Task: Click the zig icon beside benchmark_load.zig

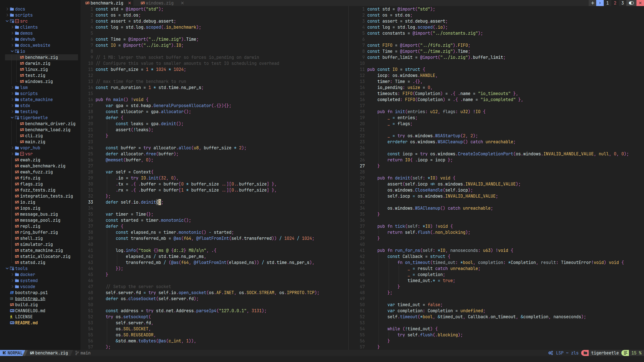Action: (22, 130)
